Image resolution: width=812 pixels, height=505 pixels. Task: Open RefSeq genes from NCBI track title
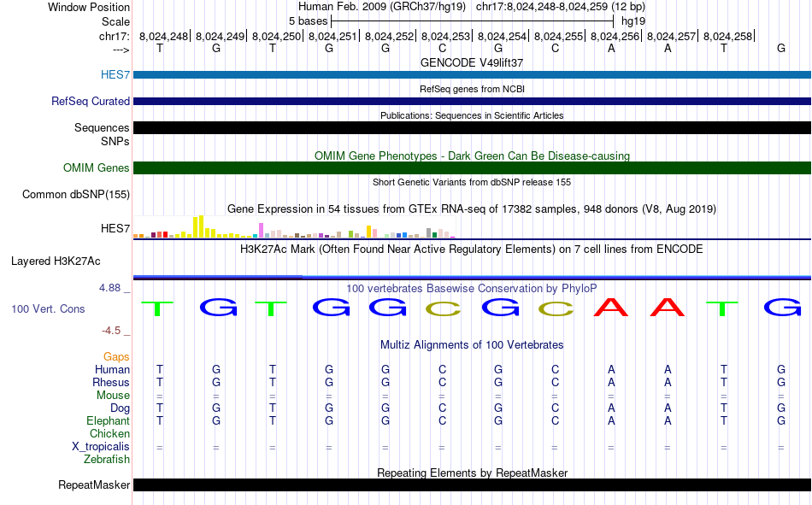[472, 89]
